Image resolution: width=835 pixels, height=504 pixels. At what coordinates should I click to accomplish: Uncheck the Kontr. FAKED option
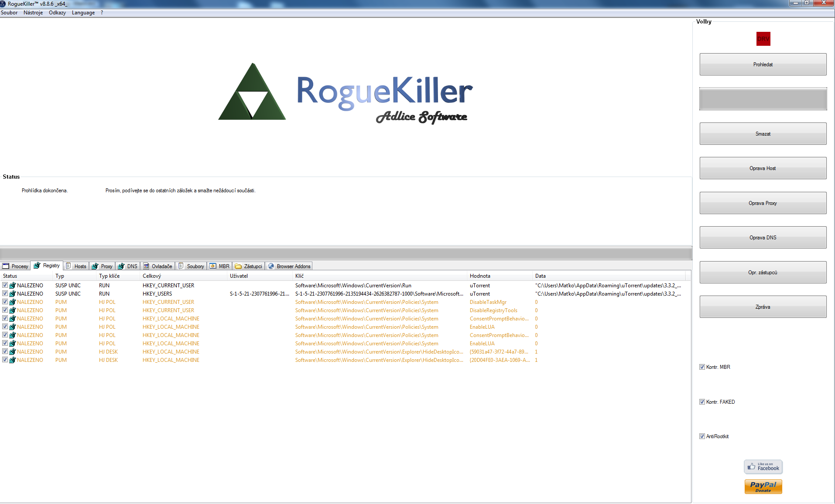tap(702, 402)
